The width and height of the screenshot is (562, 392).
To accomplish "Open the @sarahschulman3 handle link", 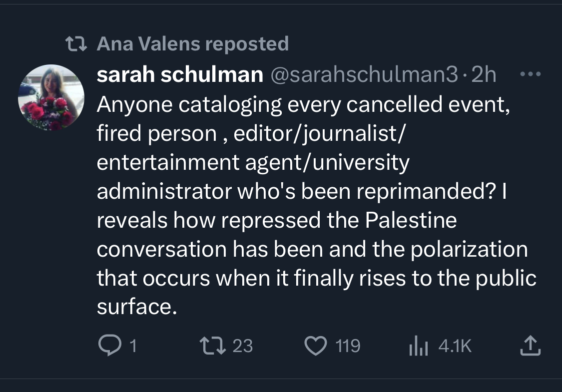I will (364, 75).
